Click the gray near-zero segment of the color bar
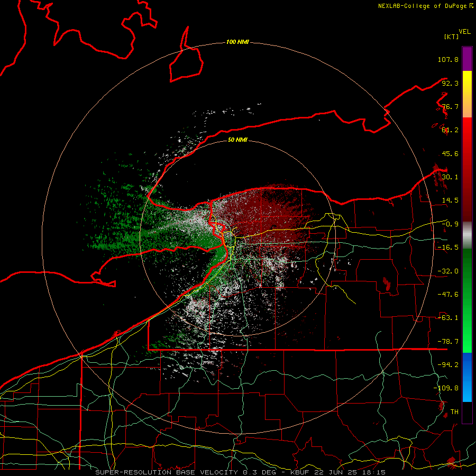 (x=467, y=235)
